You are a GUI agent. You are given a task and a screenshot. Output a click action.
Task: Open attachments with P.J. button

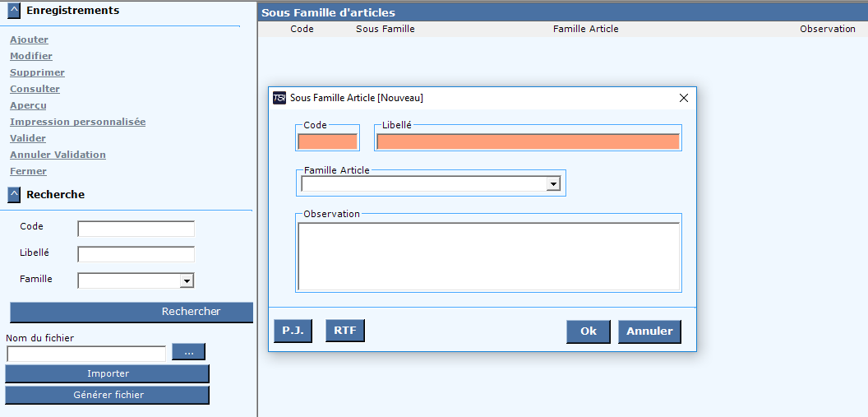coord(293,331)
